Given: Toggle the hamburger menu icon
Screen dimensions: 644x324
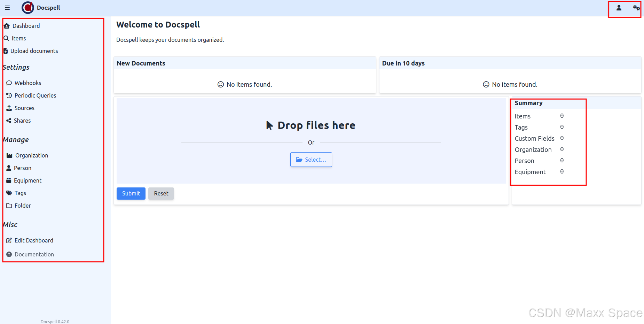Looking at the screenshot, I should click(7, 8).
